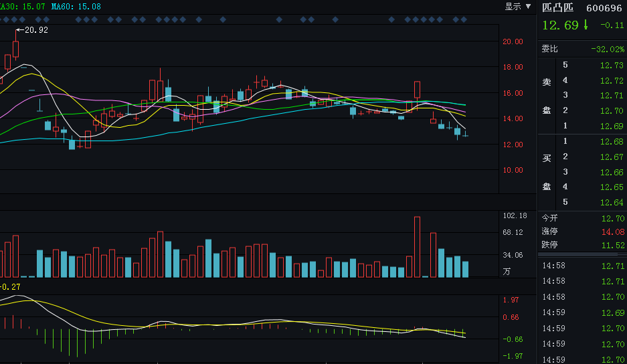Click the 34.06 volume axis label
The height and width of the screenshot is (364, 627).
513,255
